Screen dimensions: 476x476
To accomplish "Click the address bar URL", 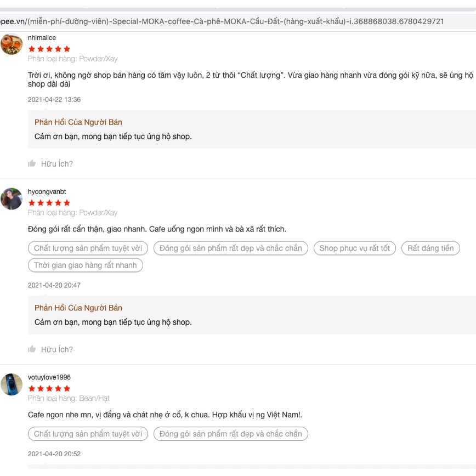I will 222,21.
